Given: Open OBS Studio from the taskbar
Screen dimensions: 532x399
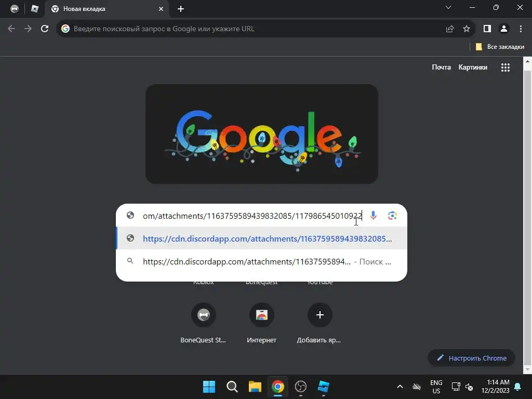Looking at the screenshot, I should (x=301, y=387).
